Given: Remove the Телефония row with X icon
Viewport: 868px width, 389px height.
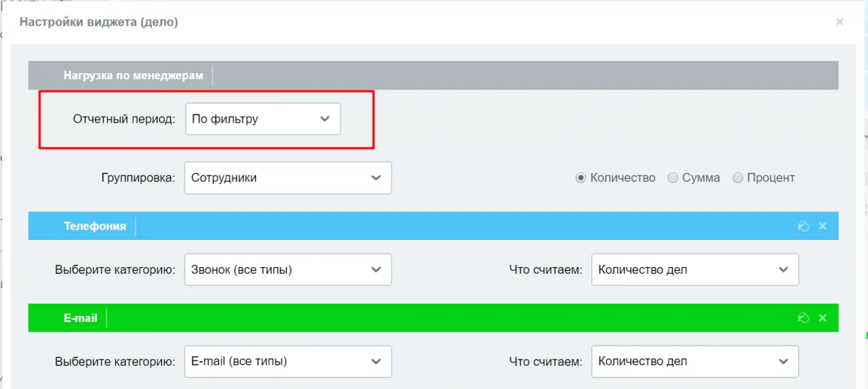Looking at the screenshot, I should click(823, 226).
